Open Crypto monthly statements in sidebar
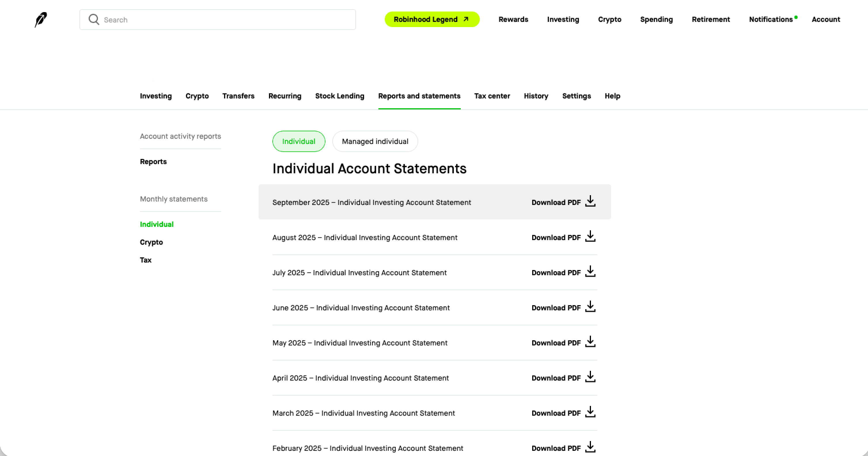Image resolution: width=868 pixels, height=456 pixels. [151, 242]
